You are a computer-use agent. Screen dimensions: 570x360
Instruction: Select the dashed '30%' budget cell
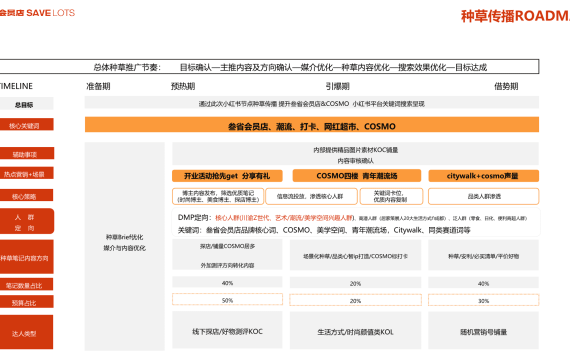pos(483,300)
